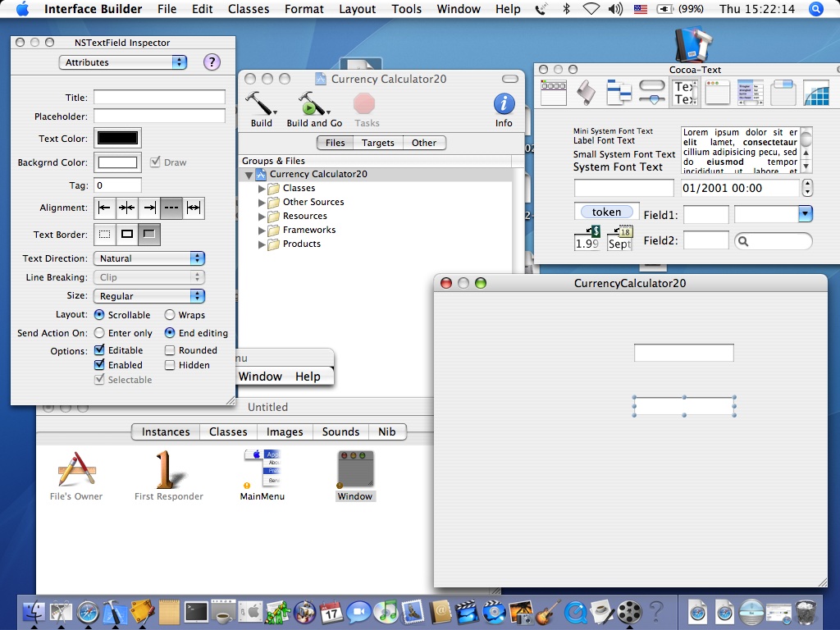The image size is (840, 630).
Task: Click the date field stepper arrows
Action: [x=807, y=188]
